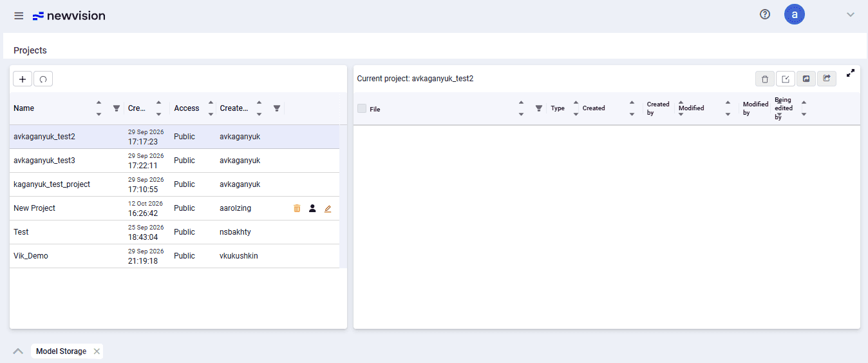Viewport: 868px width, 363px height.
Task: Select the New Project row name
Action: pos(35,208)
